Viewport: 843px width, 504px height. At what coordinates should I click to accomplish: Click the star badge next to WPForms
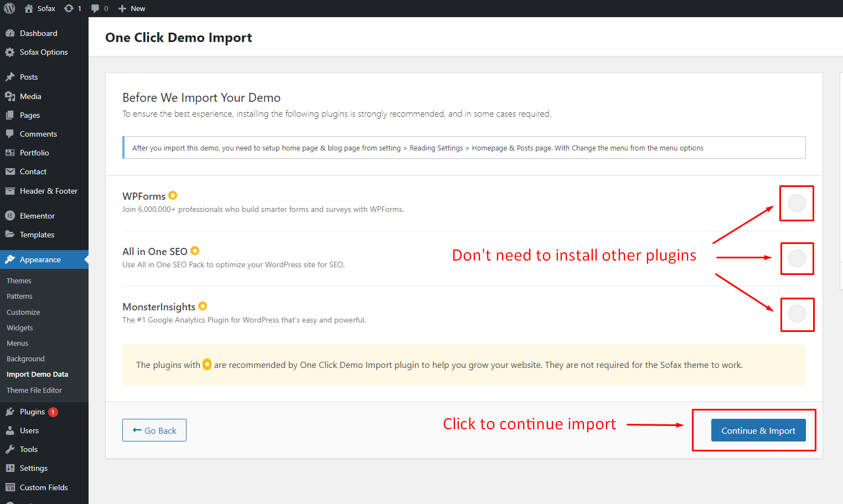173,195
